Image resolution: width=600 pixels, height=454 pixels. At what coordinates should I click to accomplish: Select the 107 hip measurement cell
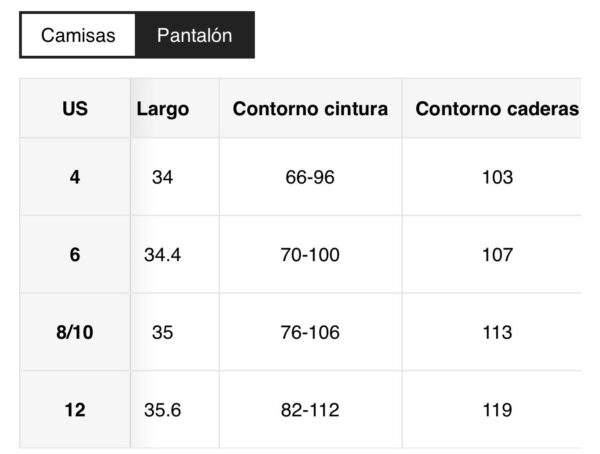click(x=496, y=255)
